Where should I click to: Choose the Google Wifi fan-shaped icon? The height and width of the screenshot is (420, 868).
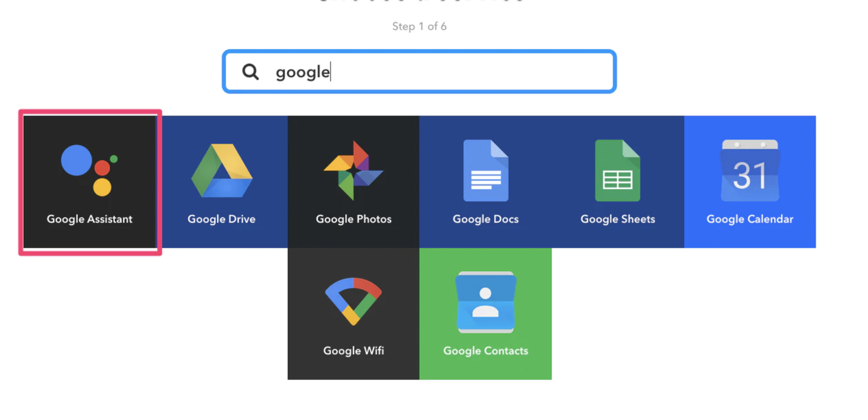pos(354,301)
